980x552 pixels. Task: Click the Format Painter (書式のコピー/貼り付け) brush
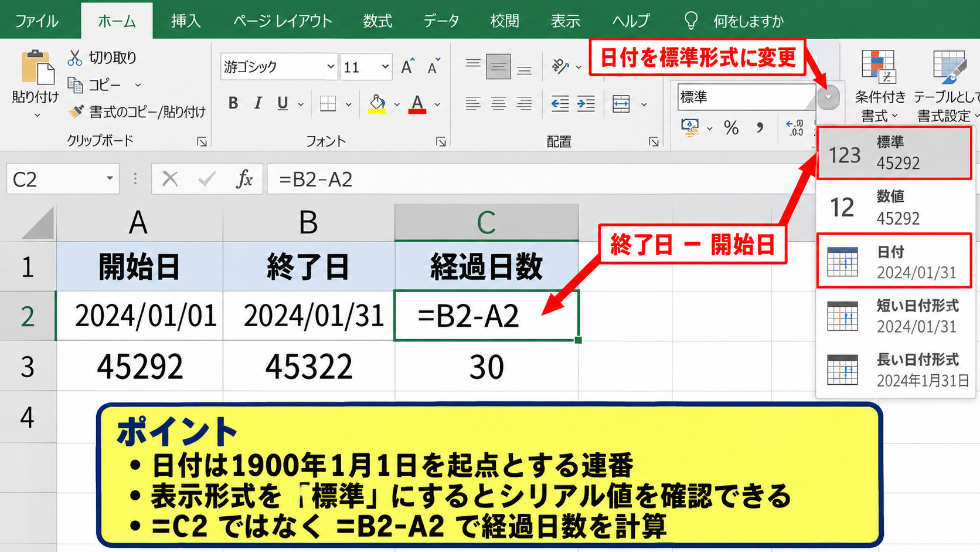tap(76, 111)
